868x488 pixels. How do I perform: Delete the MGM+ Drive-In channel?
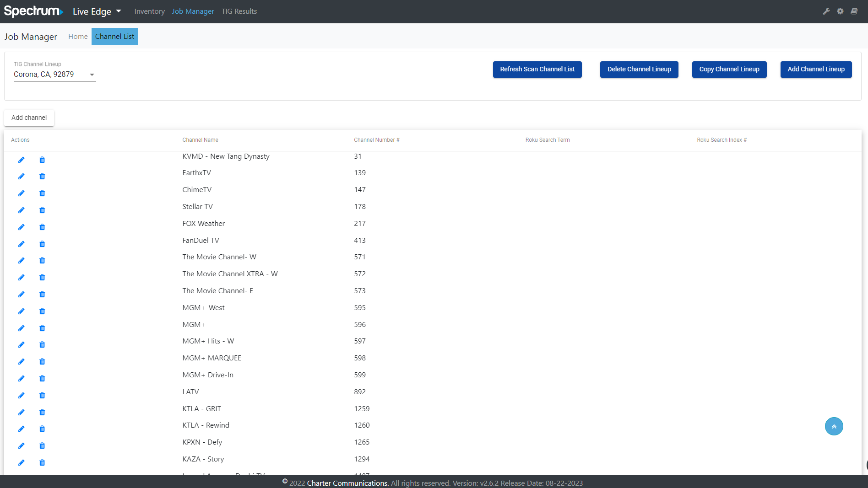42,379
